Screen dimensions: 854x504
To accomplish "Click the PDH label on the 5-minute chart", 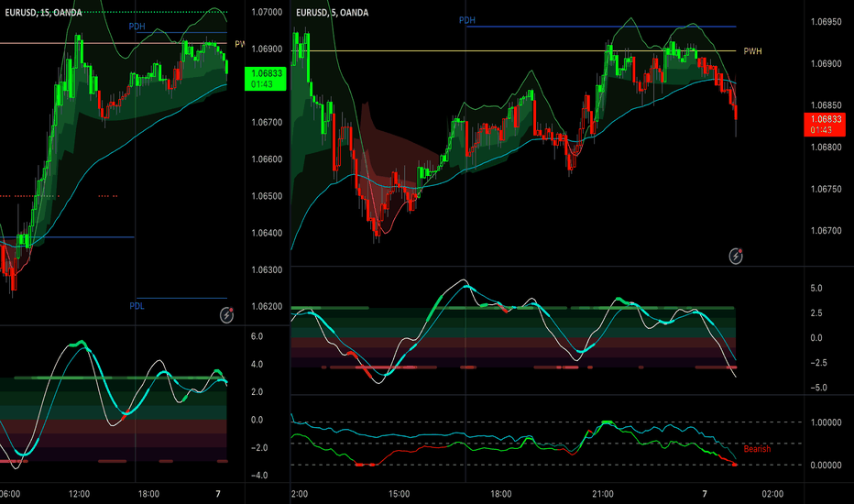I will pos(466,20).
